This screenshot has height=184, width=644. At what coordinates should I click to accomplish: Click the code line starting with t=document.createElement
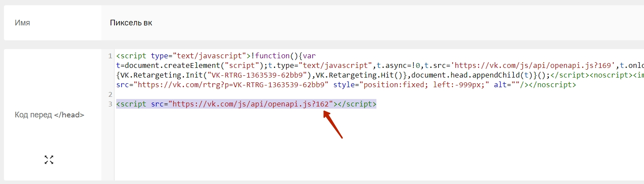380,66
